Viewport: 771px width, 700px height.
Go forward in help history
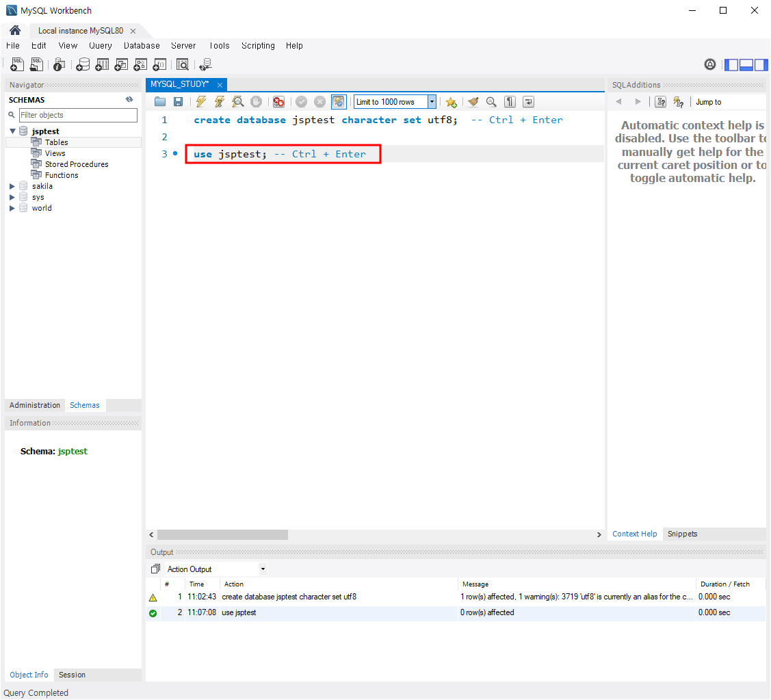pyautogui.click(x=638, y=102)
